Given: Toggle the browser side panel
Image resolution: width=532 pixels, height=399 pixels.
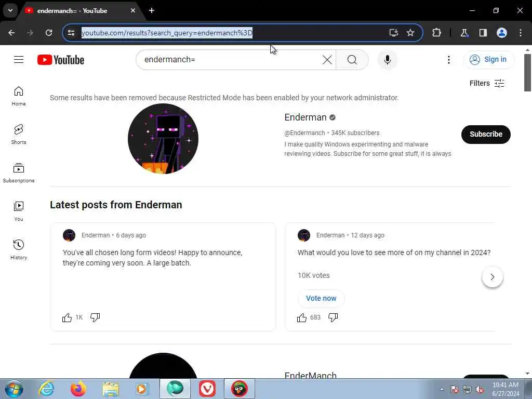Looking at the screenshot, I should (483, 33).
